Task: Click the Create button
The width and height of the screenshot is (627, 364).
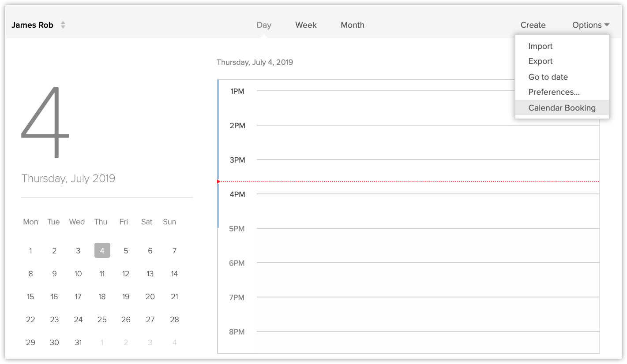Action: tap(533, 25)
